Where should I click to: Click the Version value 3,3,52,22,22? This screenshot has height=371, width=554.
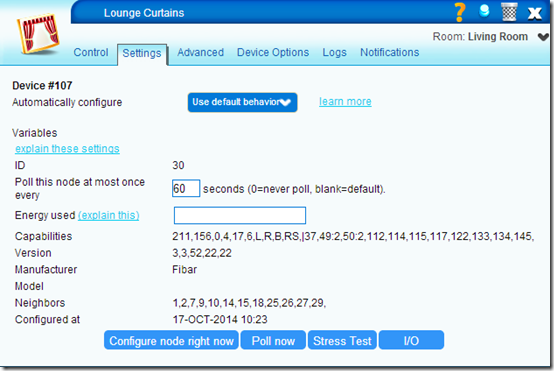click(202, 253)
